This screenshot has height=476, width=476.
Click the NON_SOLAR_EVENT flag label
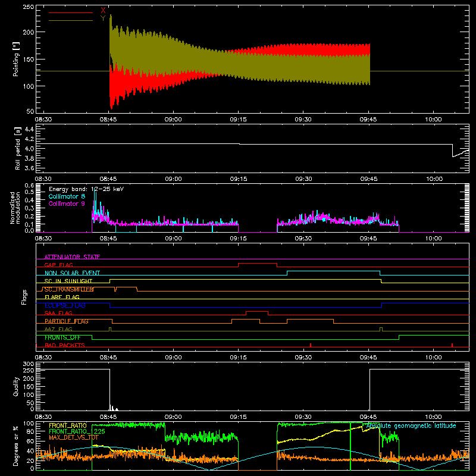pyautogui.click(x=72, y=273)
